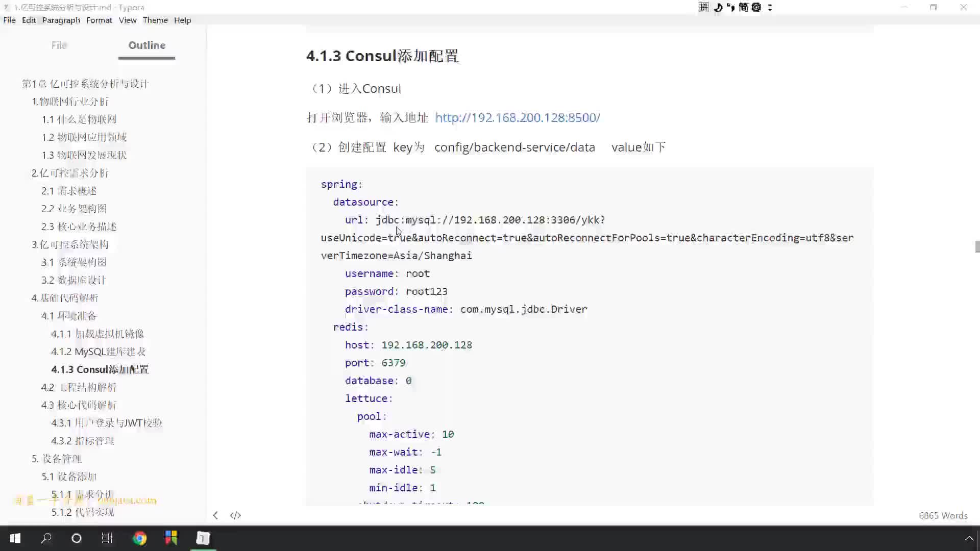Place cursor on password: root123 line
The image size is (980, 551).
[396, 291]
